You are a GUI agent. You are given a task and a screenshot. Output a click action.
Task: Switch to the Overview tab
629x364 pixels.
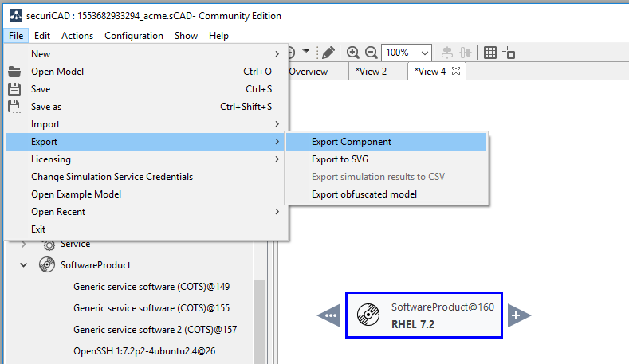point(319,72)
